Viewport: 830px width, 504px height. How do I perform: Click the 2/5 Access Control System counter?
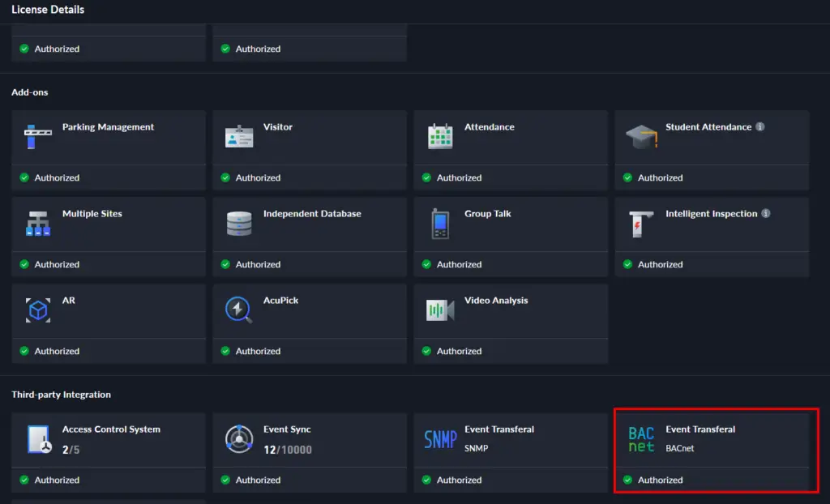pyautogui.click(x=71, y=450)
